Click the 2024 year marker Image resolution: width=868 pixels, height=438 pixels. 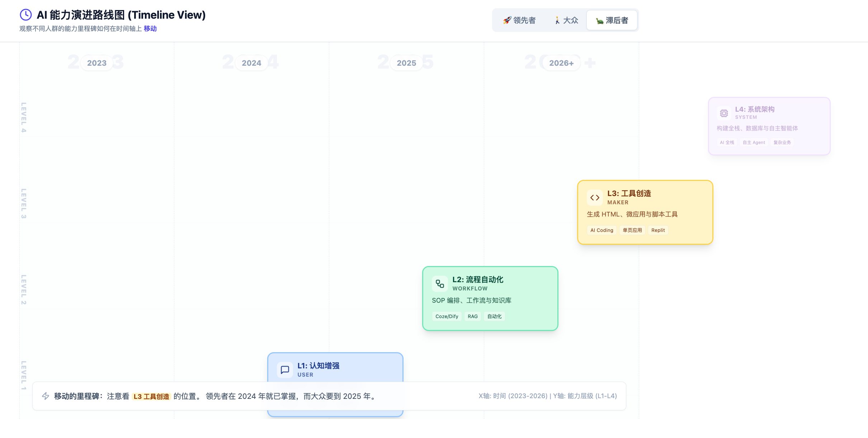251,63
